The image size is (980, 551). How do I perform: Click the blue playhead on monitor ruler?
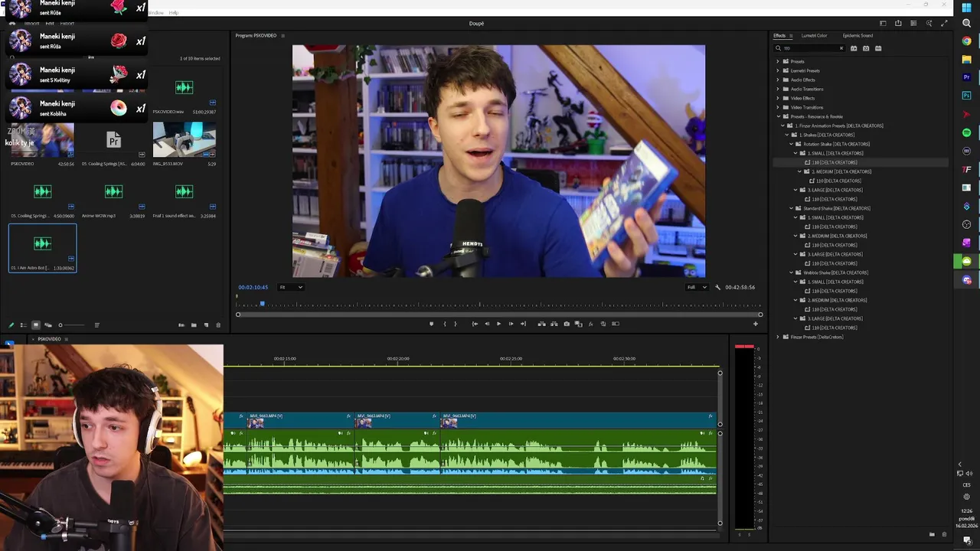pyautogui.click(x=262, y=304)
